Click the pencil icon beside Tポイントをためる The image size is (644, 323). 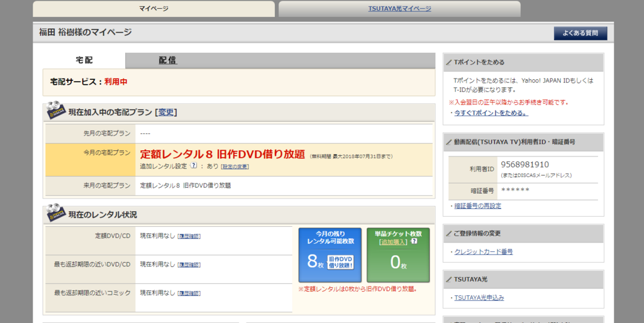click(449, 62)
